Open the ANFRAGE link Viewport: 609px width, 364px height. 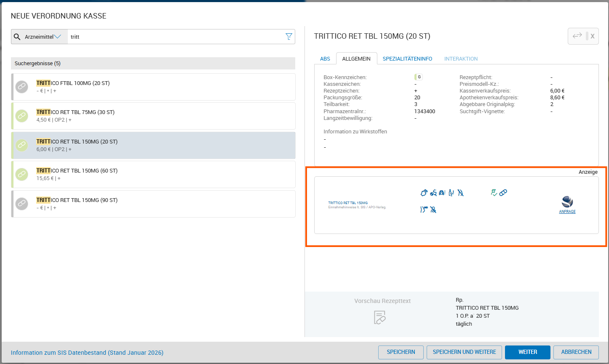click(567, 212)
